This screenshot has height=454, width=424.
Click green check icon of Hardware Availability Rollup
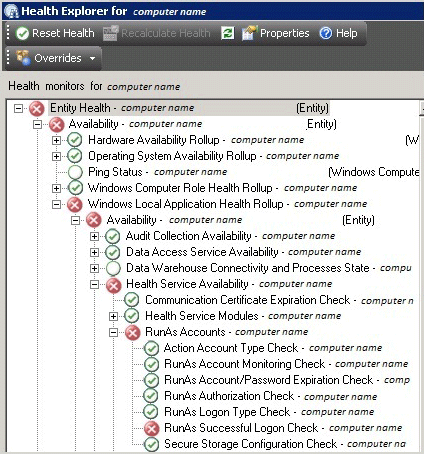(x=75, y=140)
